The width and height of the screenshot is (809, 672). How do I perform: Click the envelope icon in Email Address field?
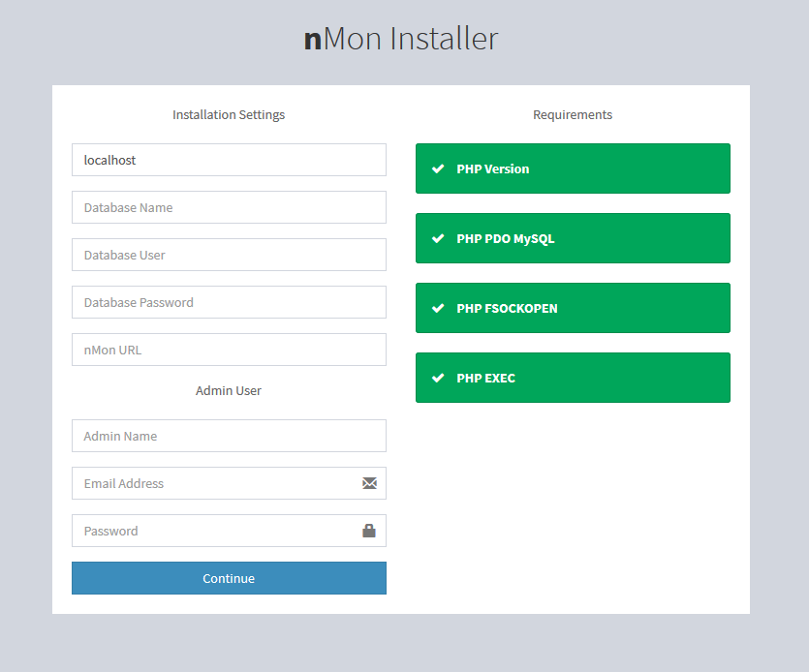[369, 483]
